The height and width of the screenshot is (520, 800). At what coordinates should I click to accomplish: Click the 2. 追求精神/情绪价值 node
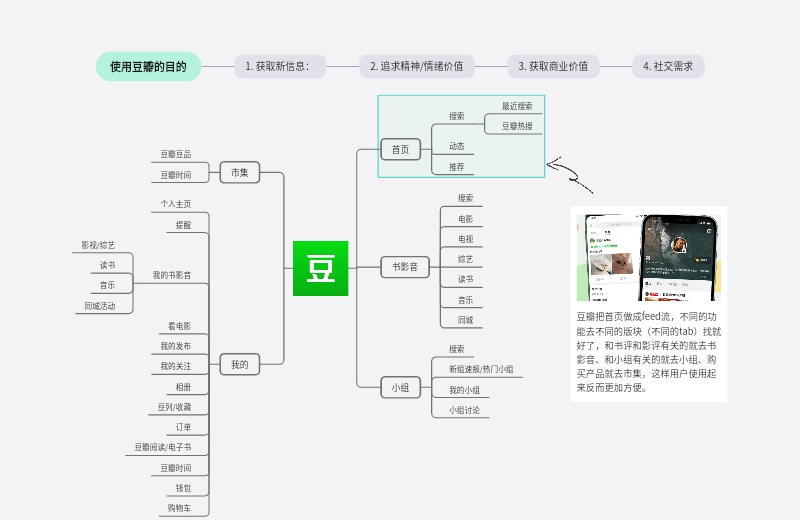coord(416,67)
